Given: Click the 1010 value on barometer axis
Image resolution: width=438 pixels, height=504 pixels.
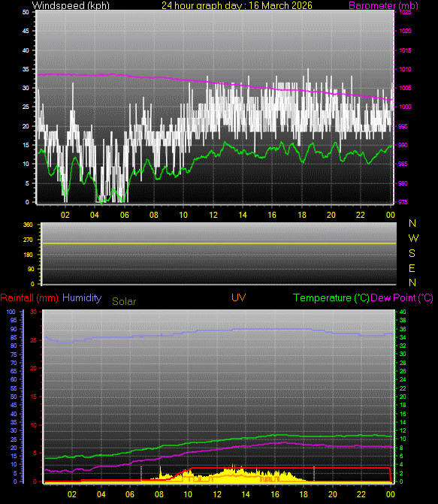Looking at the screenshot, I should pyautogui.click(x=405, y=69).
